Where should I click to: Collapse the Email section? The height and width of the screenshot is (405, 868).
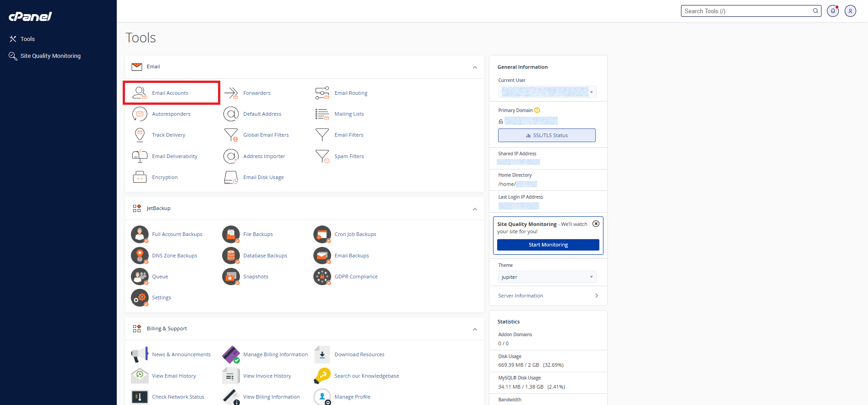475,67
